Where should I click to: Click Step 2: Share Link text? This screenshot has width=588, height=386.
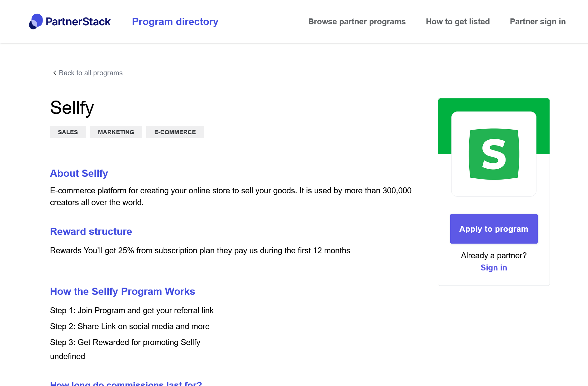click(130, 326)
